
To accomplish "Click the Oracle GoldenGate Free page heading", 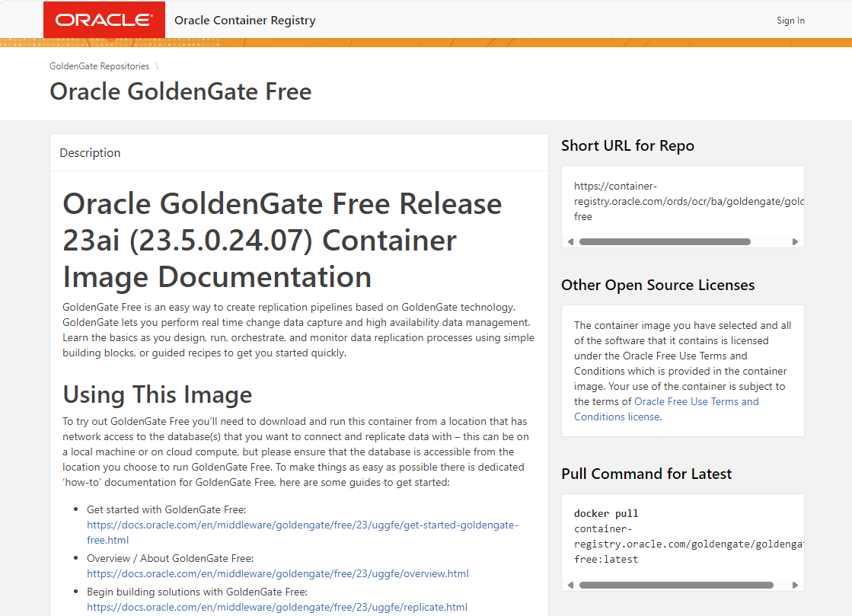I will point(180,91).
